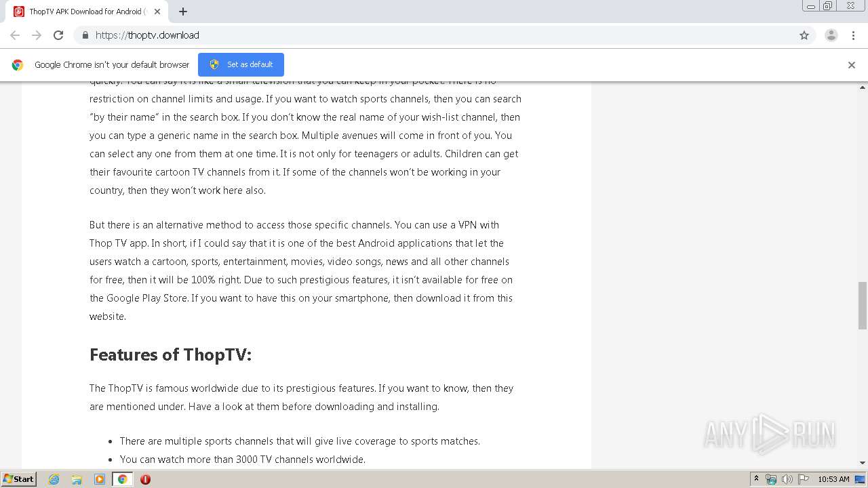The image size is (868, 488).
Task: Bookmark this page with the star icon
Action: pos(804,35)
